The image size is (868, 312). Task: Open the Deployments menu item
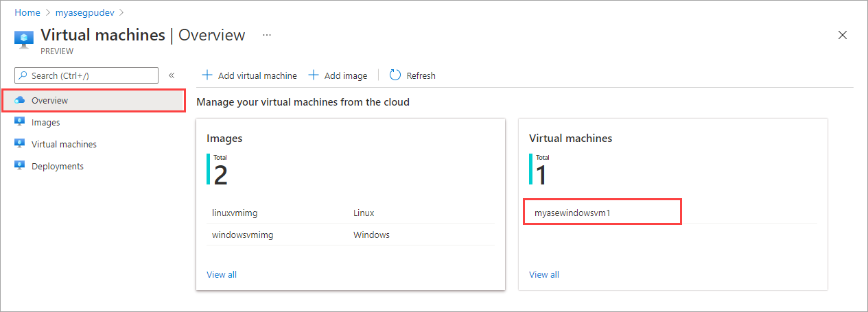[x=57, y=167]
